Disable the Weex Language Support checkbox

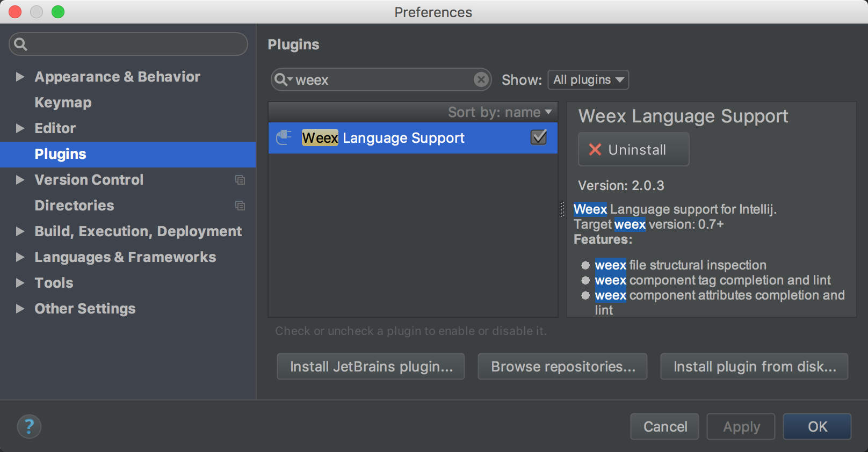[538, 137]
